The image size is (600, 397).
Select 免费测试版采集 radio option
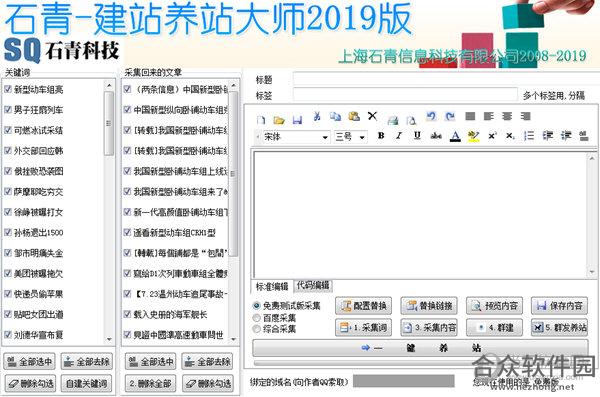pyautogui.click(x=256, y=306)
